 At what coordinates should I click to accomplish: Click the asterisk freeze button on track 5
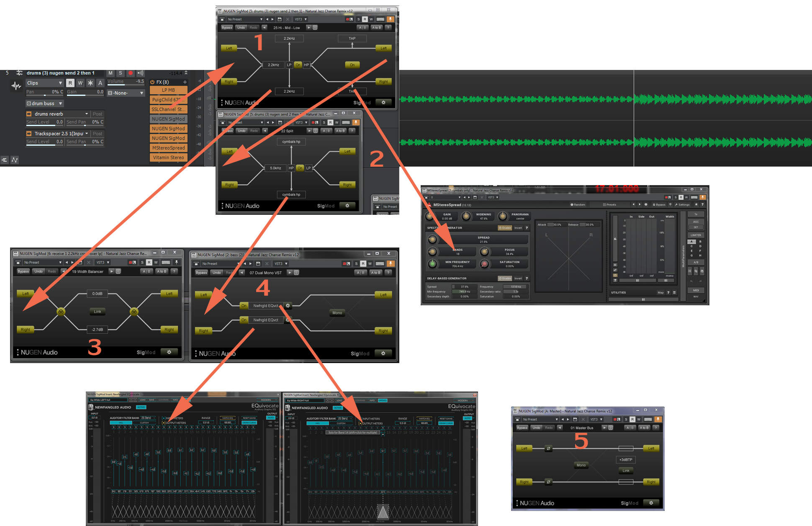coord(90,83)
